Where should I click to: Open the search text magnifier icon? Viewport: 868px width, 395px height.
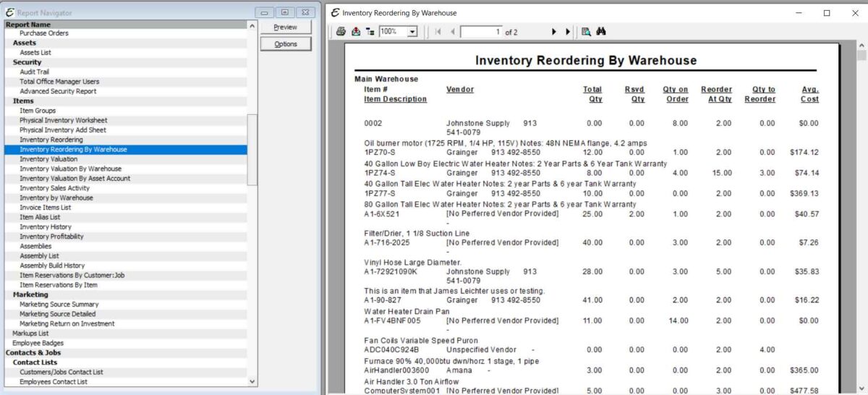pyautogui.click(x=586, y=32)
